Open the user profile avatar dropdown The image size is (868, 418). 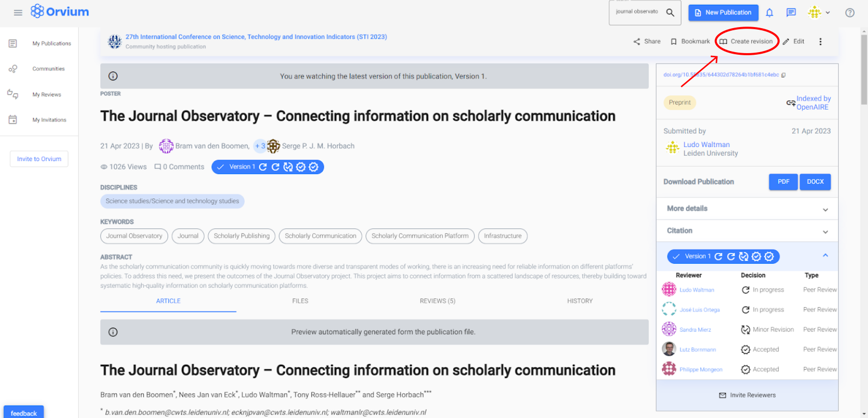point(819,13)
